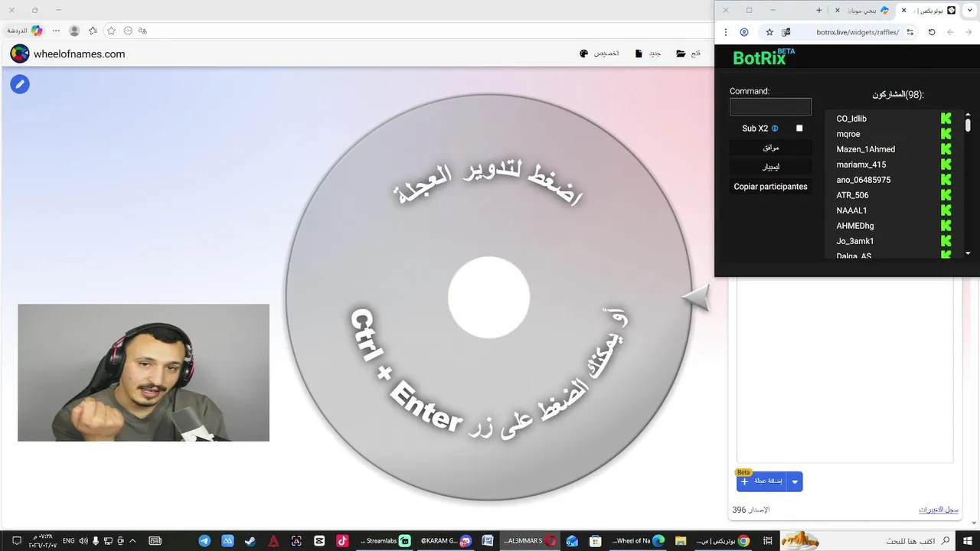Click the participants list scrollbar thumb
This screenshot has height=551, width=980.
point(968,124)
